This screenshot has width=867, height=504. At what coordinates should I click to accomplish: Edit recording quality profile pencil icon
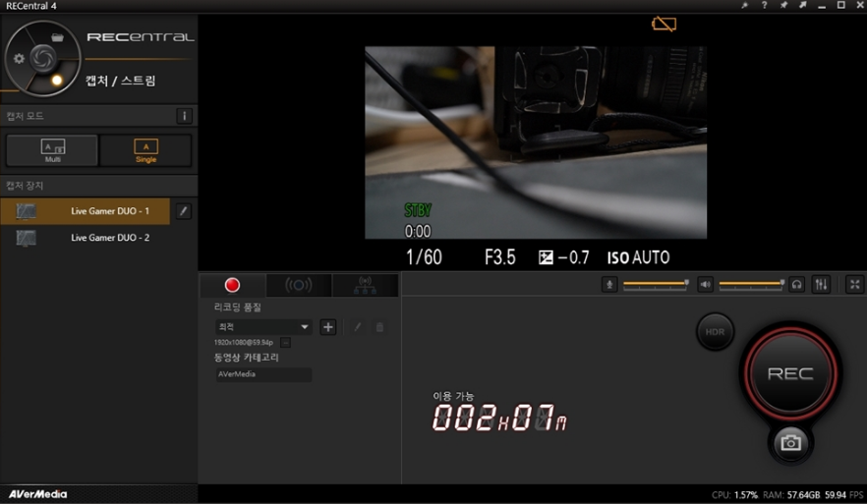point(358,327)
